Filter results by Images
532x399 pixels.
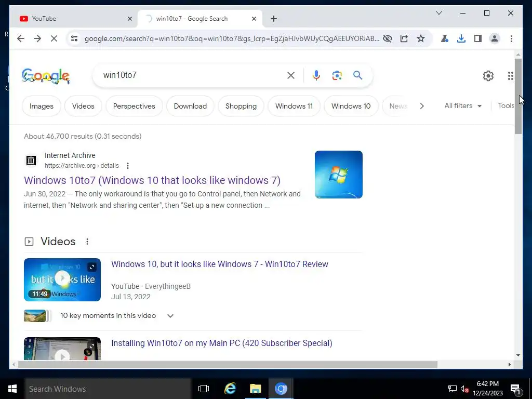coord(42,106)
